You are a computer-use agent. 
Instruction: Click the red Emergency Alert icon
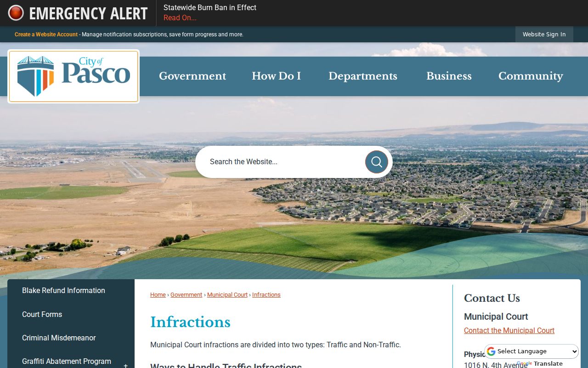pyautogui.click(x=16, y=13)
